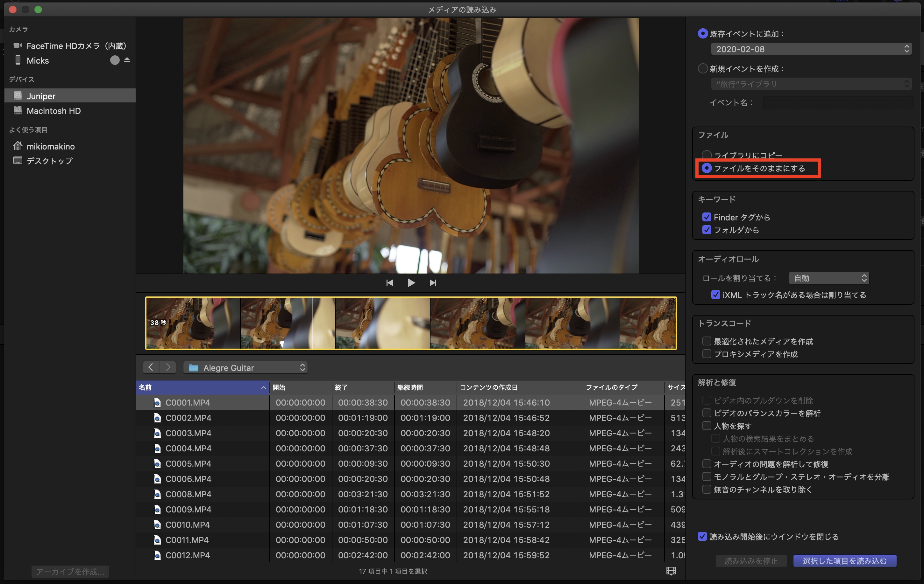Select the ライブラリにコピー radio button
924x584 pixels.
pos(707,155)
